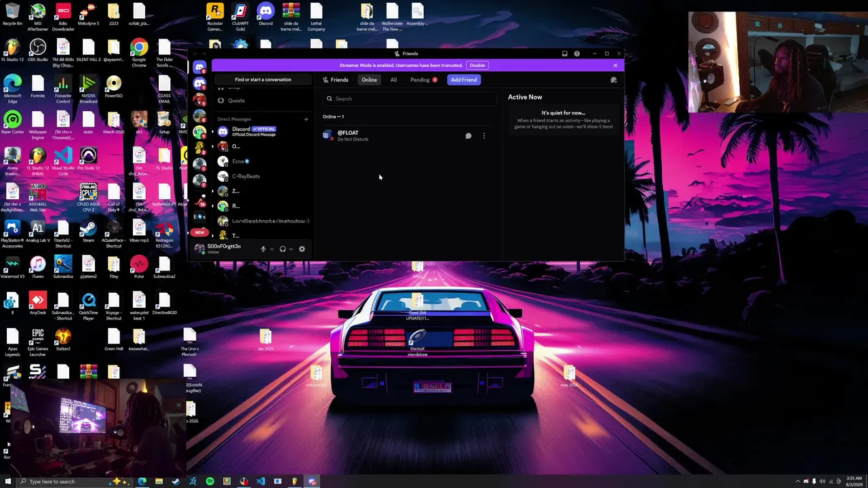
Task: Expand headphone output options arrow
Action: [x=292, y=249]
